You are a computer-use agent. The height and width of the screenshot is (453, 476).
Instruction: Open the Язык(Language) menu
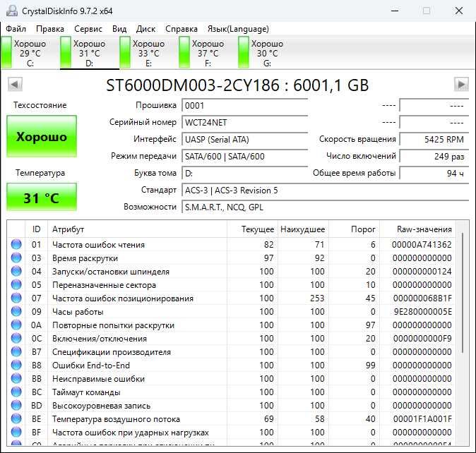(x=238, y=29)
